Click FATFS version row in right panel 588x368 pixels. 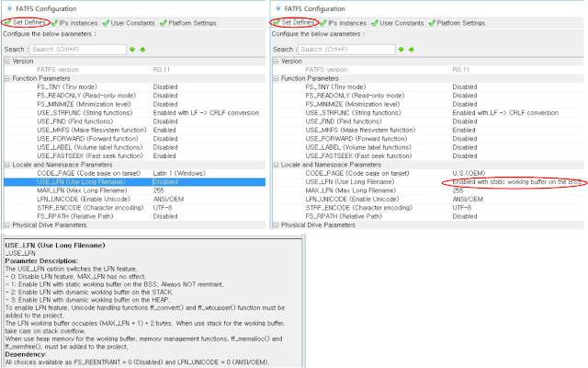[x=428, y=70]
